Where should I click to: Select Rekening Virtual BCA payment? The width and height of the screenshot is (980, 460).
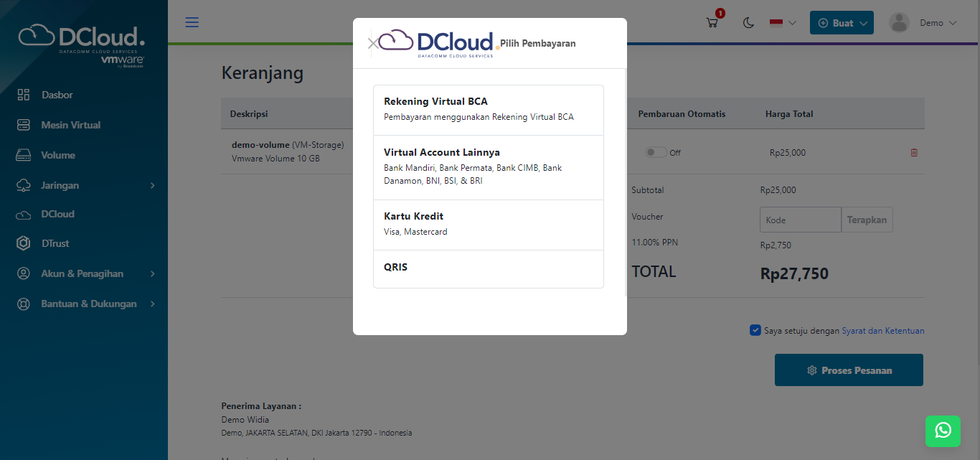click(x=488, y=109)
